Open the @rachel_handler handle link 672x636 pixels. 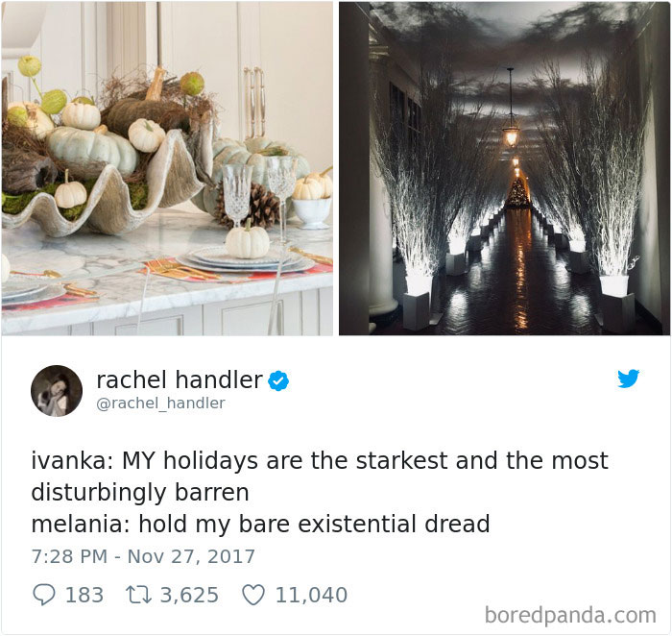[x=160, y=404]
